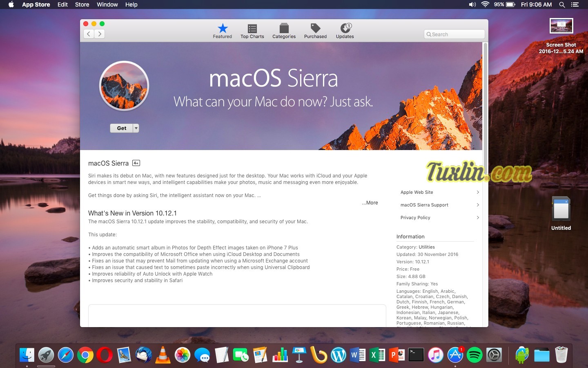Launch Microsoft Word from the dock
Screen dimensions: 588x368
(x=358, y=355)
